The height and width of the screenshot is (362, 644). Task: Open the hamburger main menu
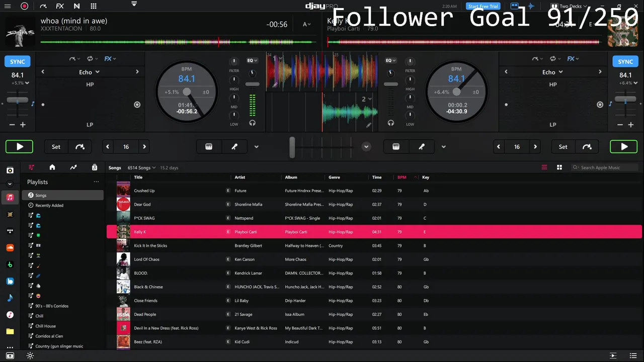click(x=9, y=6)
